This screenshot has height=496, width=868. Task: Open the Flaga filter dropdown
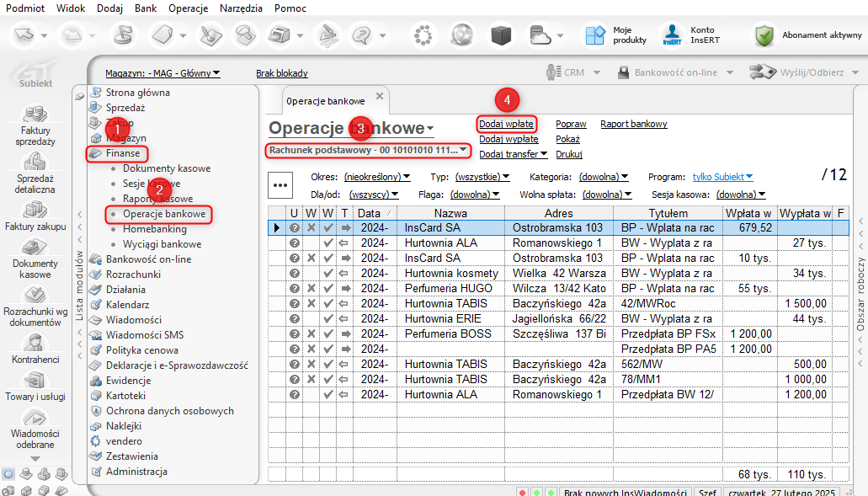pyautogui.click(x=475, y=195)
